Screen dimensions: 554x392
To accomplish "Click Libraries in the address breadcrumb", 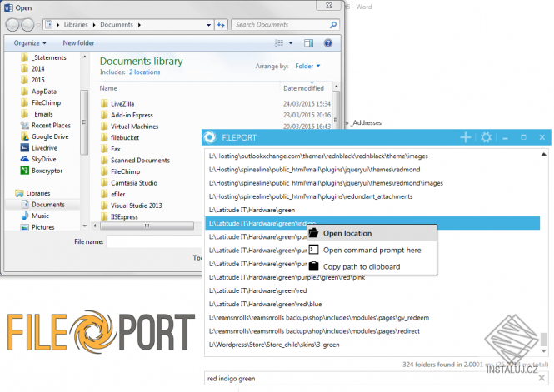I will coord(76,25).
